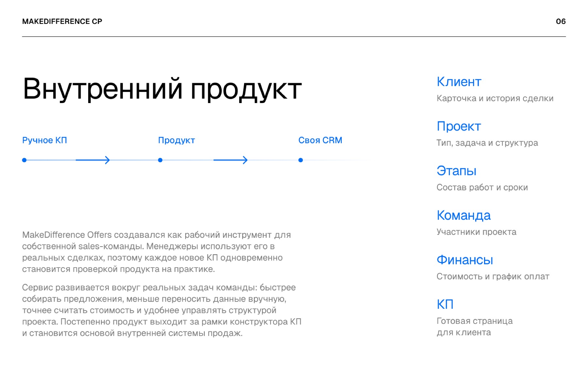The image size is (588, 368).
Task: Click the Своя CRM stage label
Action: tap(320, 140)
